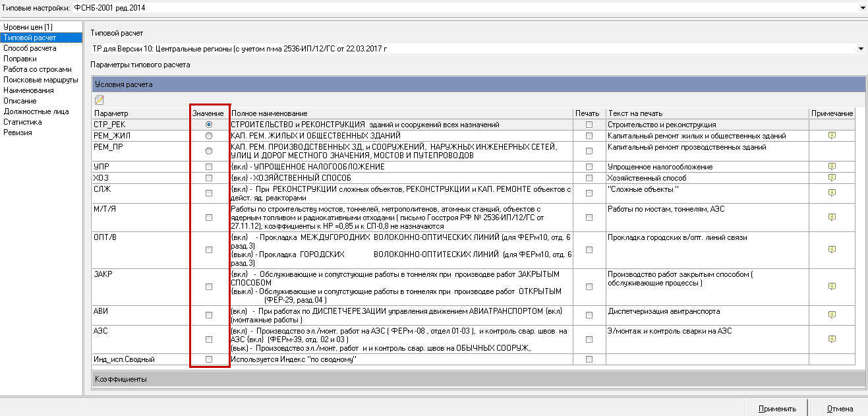Click 'Сложные объекты' print text cell
868x416 pixels.
tap(707, 193)
